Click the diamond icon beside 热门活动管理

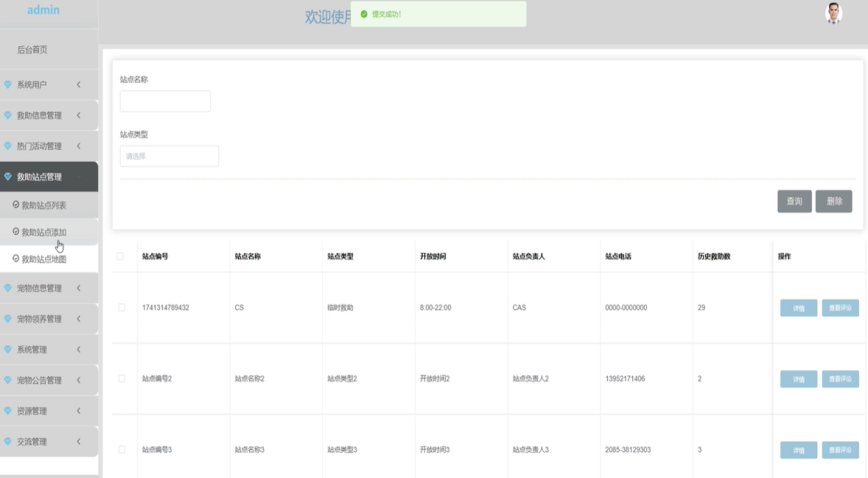(8, 146)
